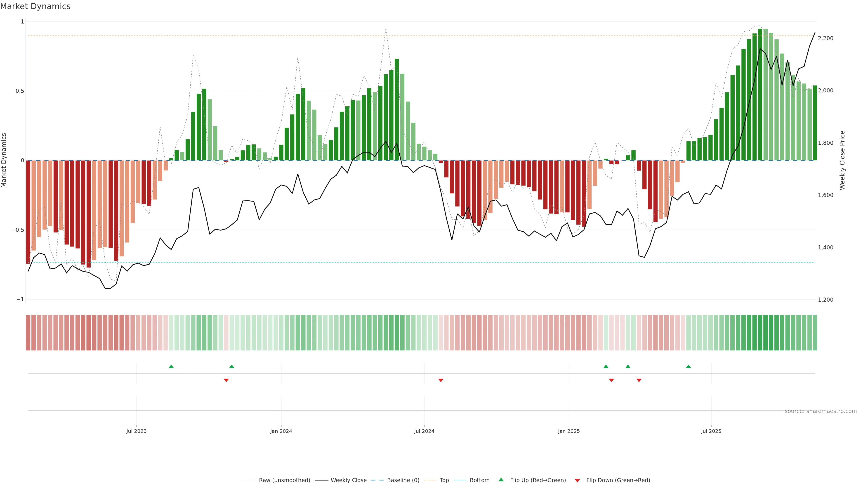The image size is (868, 488).
Task: Click the first green flip-up marker after Jan 2025
Action: [x=606, y=366]
